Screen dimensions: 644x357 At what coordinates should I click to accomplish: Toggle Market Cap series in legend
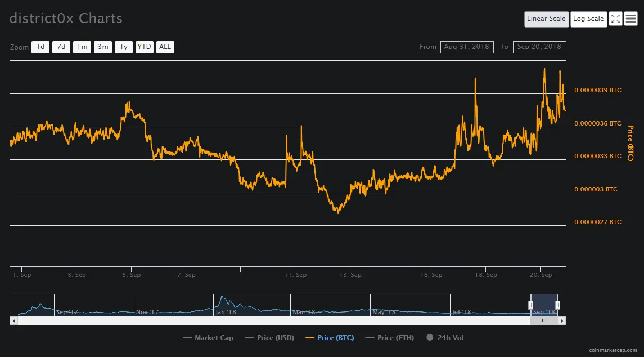[x=208, y=338]
